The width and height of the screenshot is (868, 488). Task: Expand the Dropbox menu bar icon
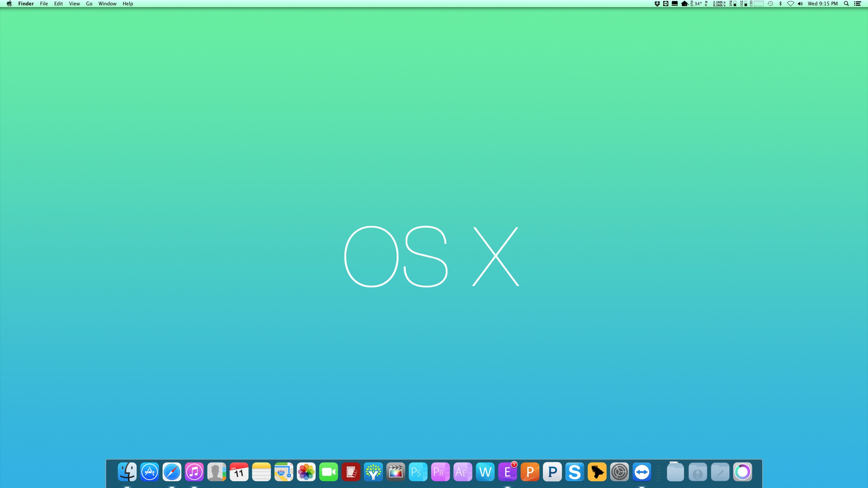tap(657, 4)
